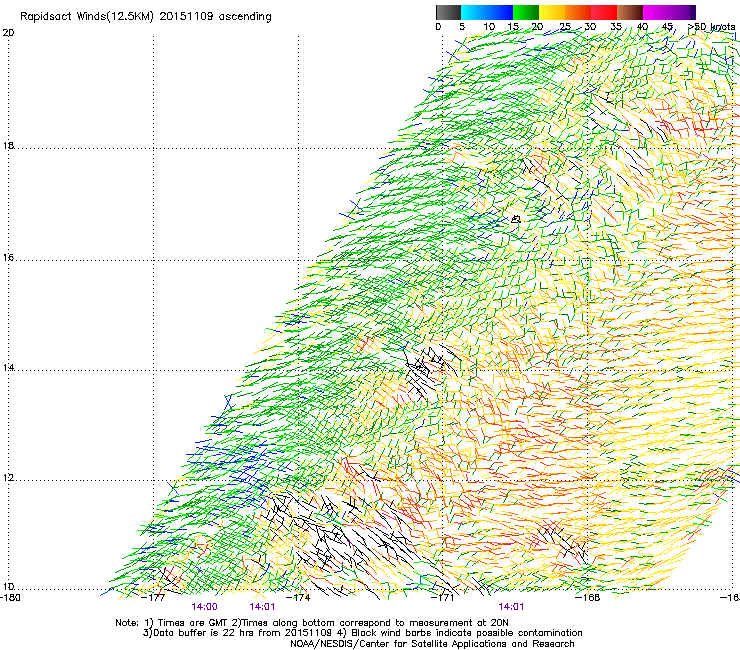Click the '14:01' time label right of -171
740x650 pixels.
511,607
